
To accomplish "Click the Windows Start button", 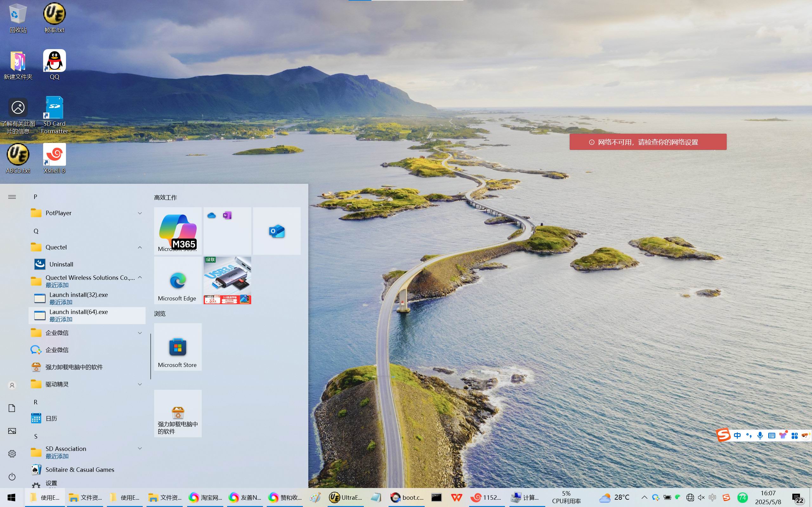I will coord(12,497).
